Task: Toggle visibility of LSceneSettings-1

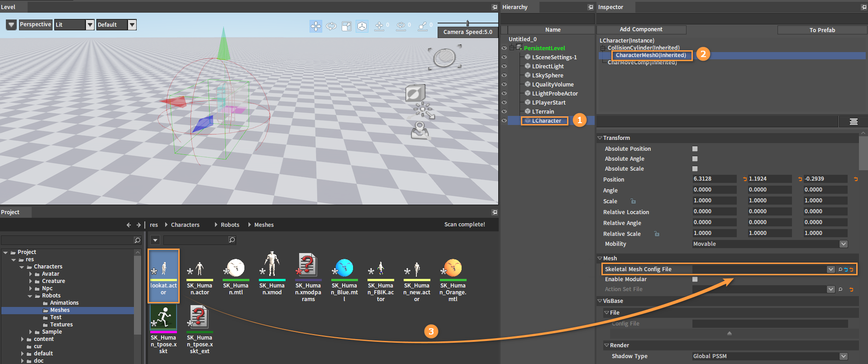Action: pyautogui.click(x=504, y=57)
